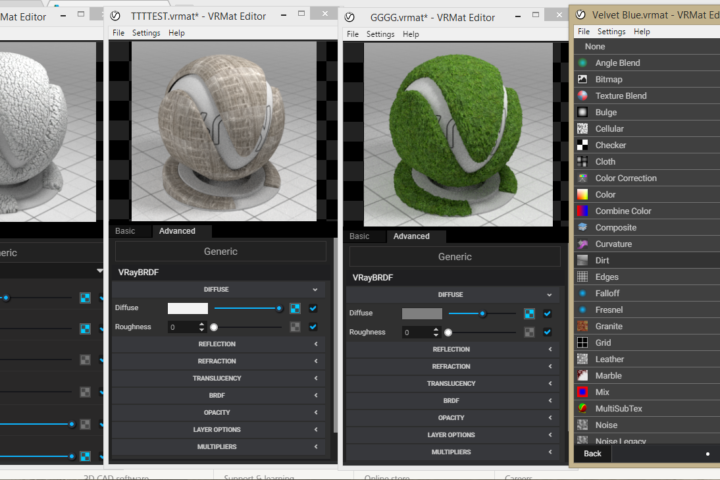Image resolution: width=720 pixels, height=480 pixels.
Task: Open Help menu in GGGG window
Action: coord(411,34)
